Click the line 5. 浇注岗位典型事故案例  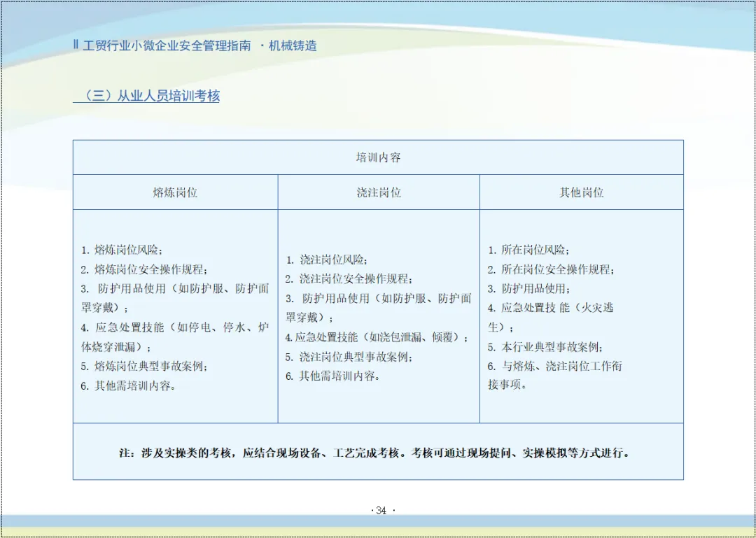349,358
